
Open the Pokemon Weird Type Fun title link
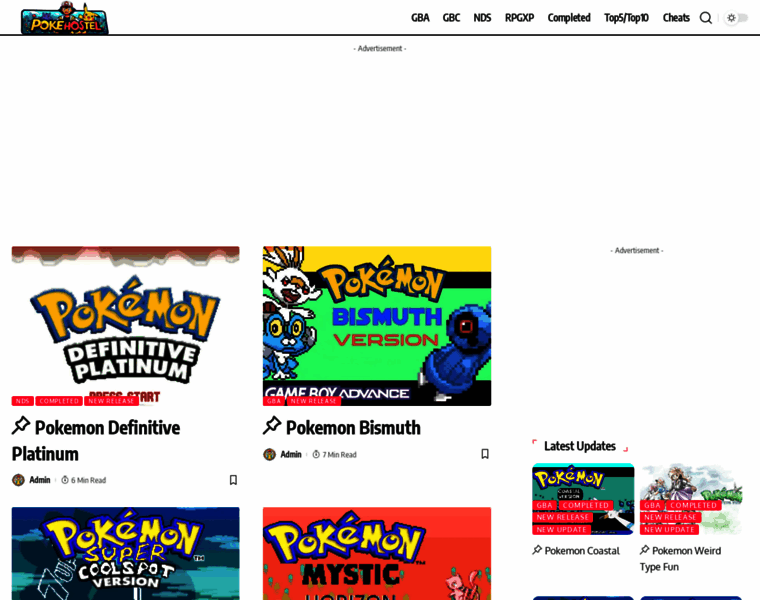(681, 558)
